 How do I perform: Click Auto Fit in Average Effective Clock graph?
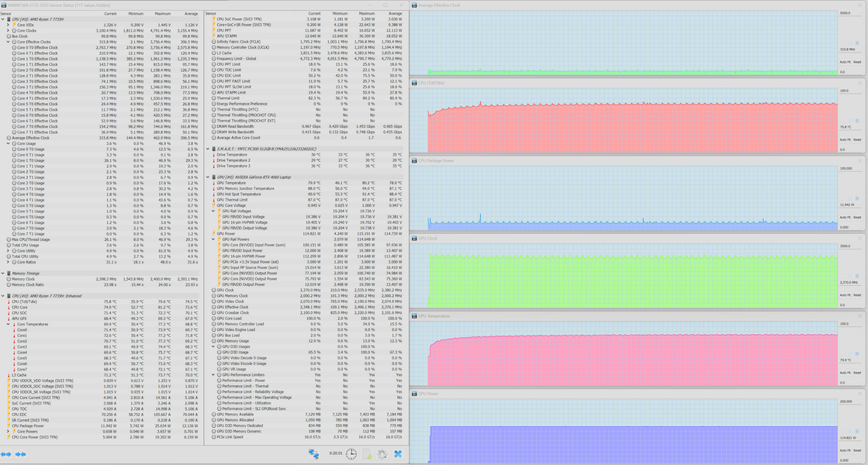[845, 62]
